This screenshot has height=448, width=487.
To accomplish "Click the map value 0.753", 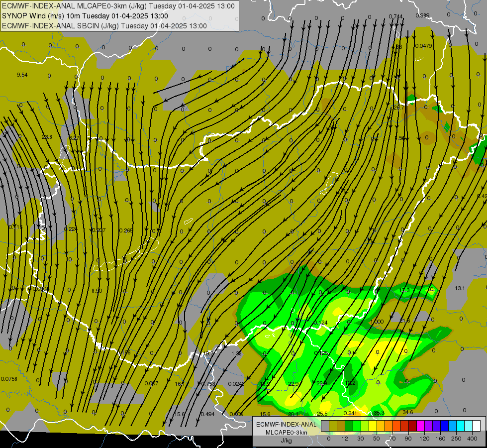I will [x=208, y=384].
